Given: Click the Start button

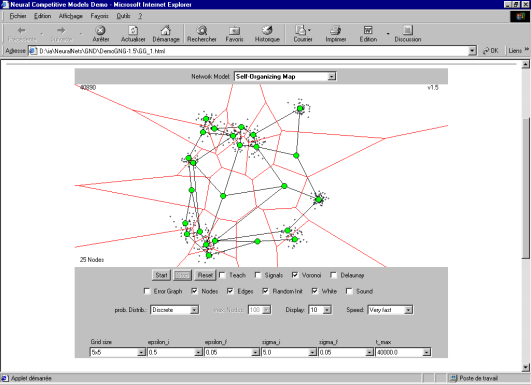Looking at the screenshot, I should click(161, 275).
